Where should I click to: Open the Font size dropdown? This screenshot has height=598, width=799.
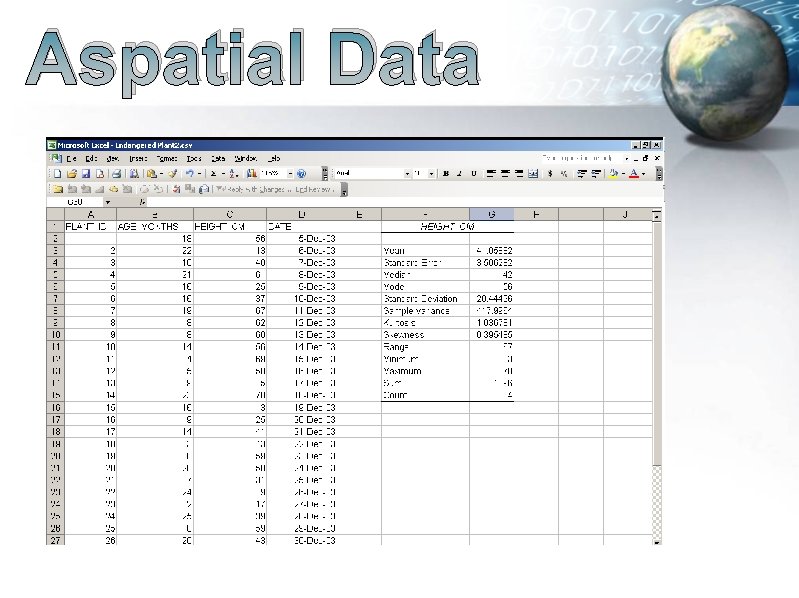point(431,174)
